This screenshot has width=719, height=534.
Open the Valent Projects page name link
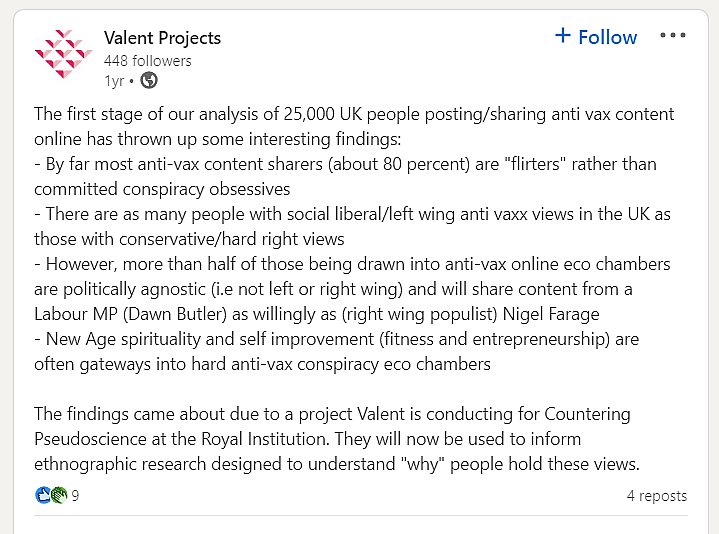tap(162, 38)
